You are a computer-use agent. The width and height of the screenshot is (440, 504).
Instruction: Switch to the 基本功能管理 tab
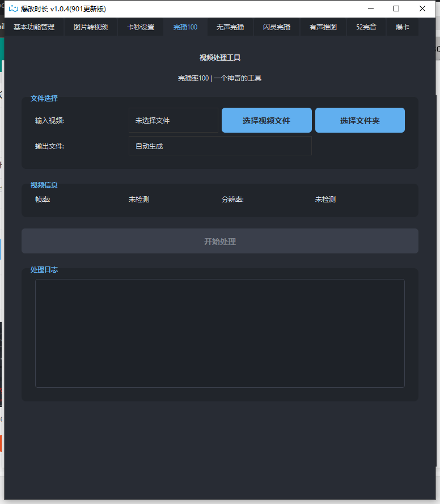[34, 27]
